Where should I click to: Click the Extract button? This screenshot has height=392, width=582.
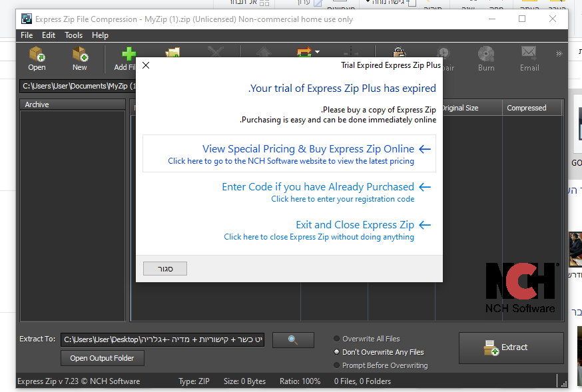511,347
